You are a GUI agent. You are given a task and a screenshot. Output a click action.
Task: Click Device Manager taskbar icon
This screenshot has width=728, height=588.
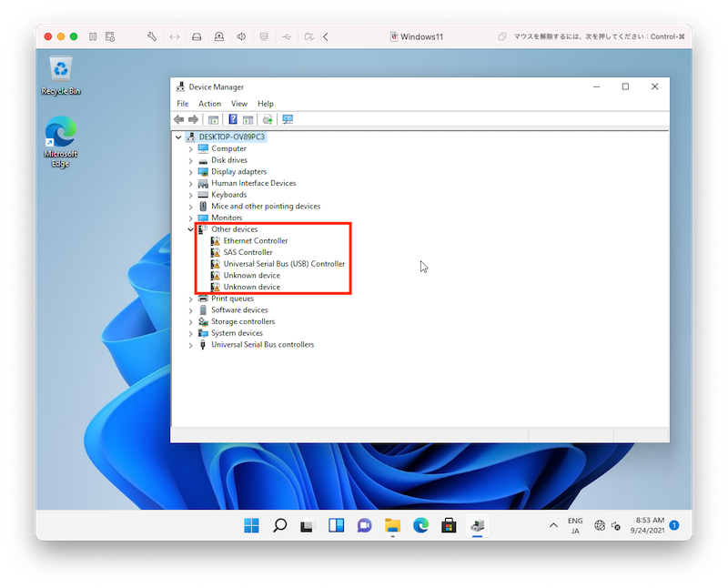[477, 525]
